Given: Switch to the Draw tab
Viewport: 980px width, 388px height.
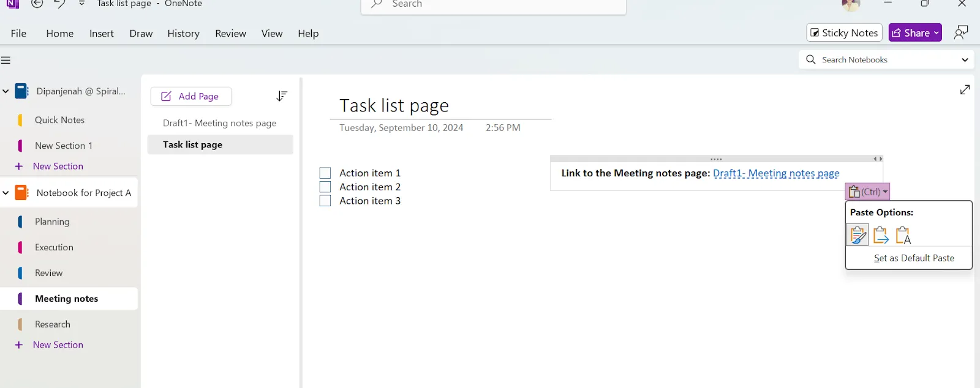Looking at the screenshot, I should coord(141,34).
